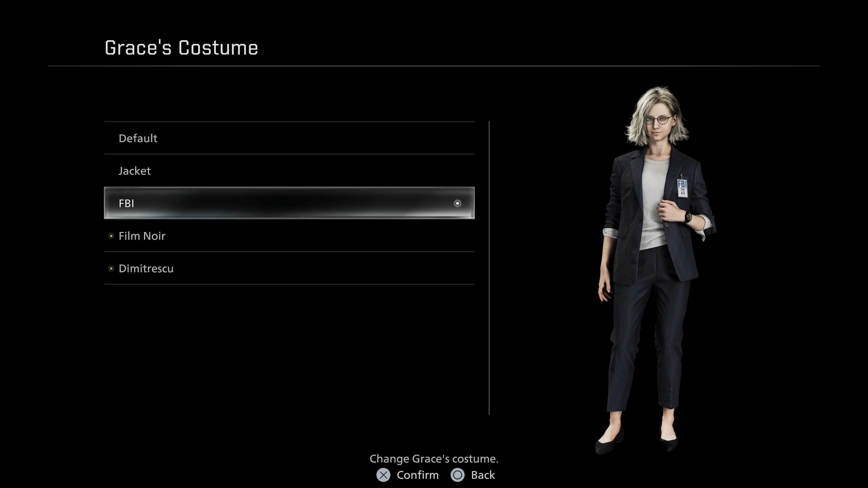Click the green dot beside Dimitrescu
The width and height of the screenshot is (868, 488).
pos(111,268)
